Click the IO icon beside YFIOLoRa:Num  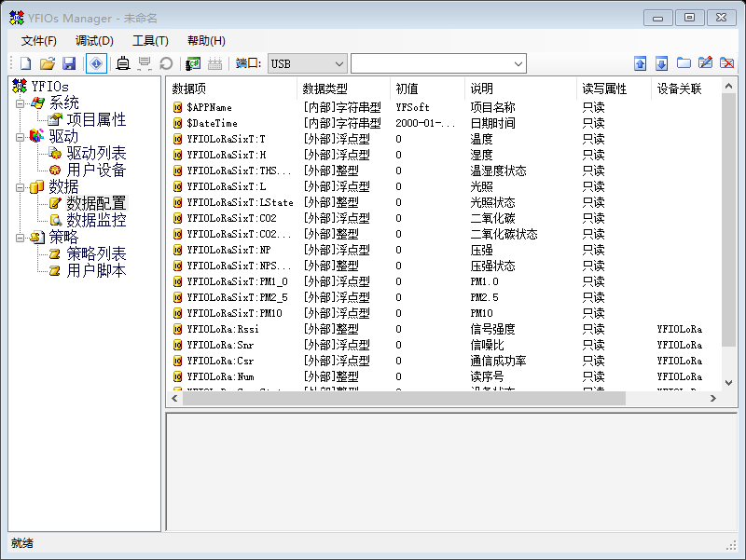coord(177,376)
